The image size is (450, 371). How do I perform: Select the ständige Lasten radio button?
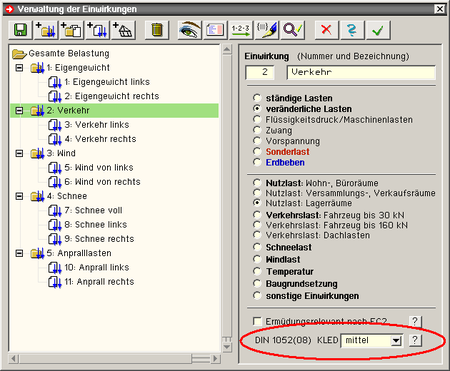tap(257, 98)
